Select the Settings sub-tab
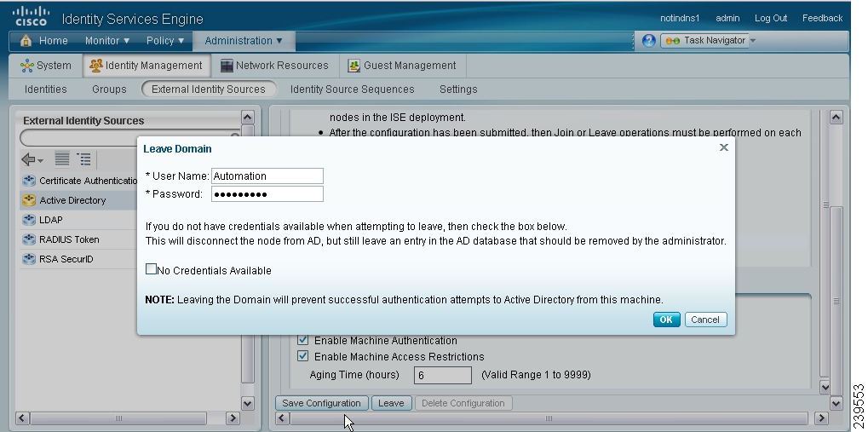 coord(458,89)
